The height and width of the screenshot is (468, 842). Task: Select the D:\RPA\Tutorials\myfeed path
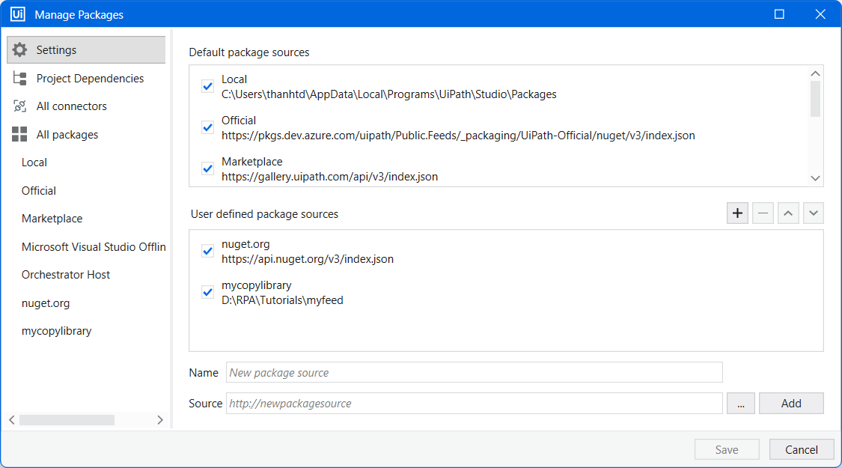(282, 301)
